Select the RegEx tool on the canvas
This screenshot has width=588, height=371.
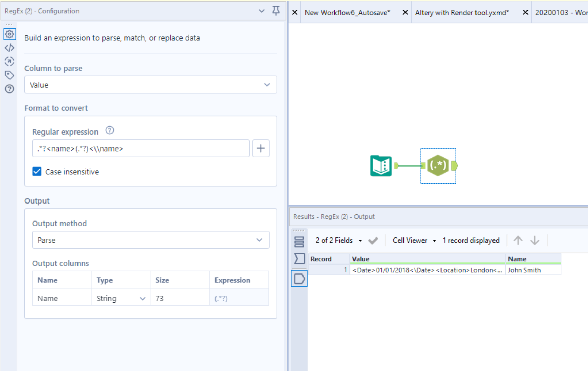point(438,166)
